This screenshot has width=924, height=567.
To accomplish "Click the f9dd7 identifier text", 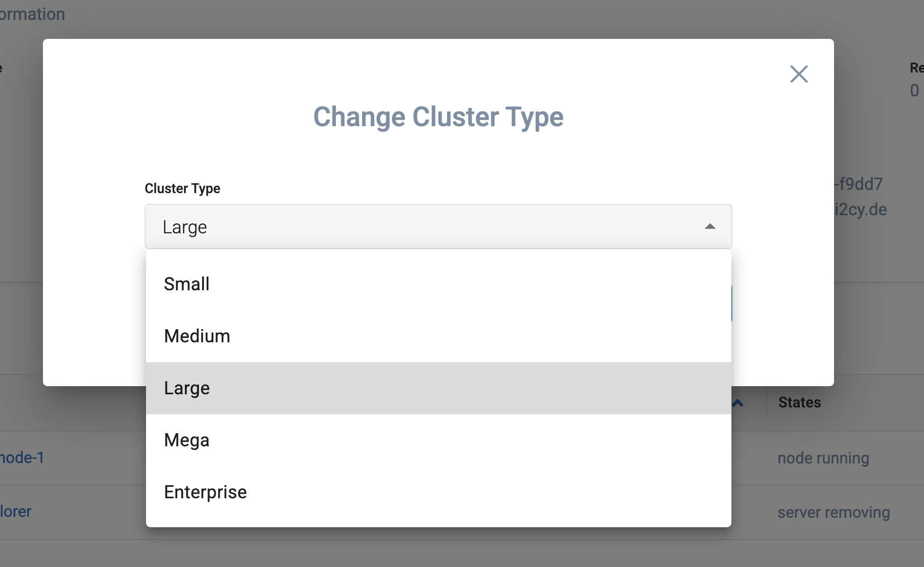I will (858, 184).
